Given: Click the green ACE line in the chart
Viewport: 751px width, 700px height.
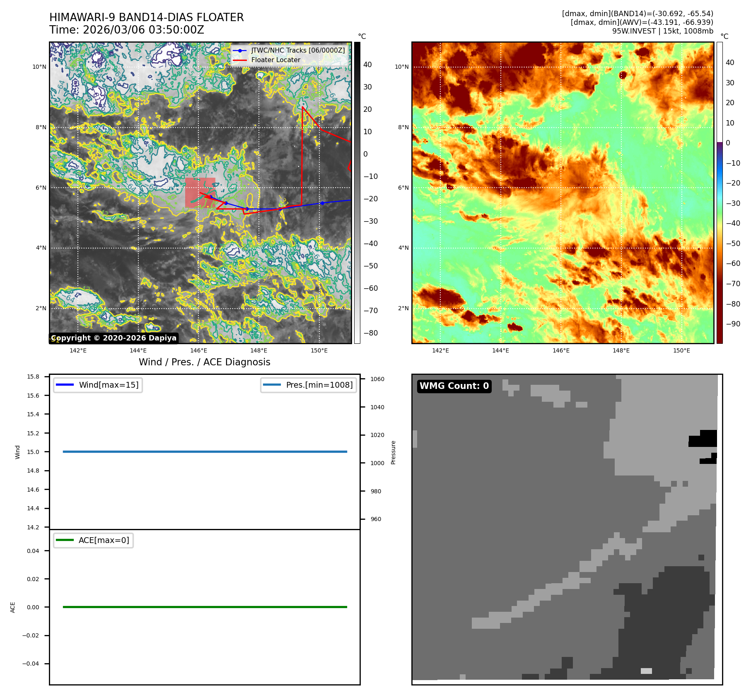Looking at the screenshot, I should coord(205,607).
